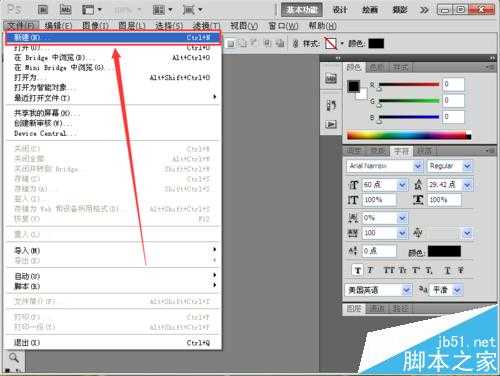The width and height of the screenshot is (500, 376).
Task: Launch Bridge from the application bar
Action: click(x=43, y=10)
